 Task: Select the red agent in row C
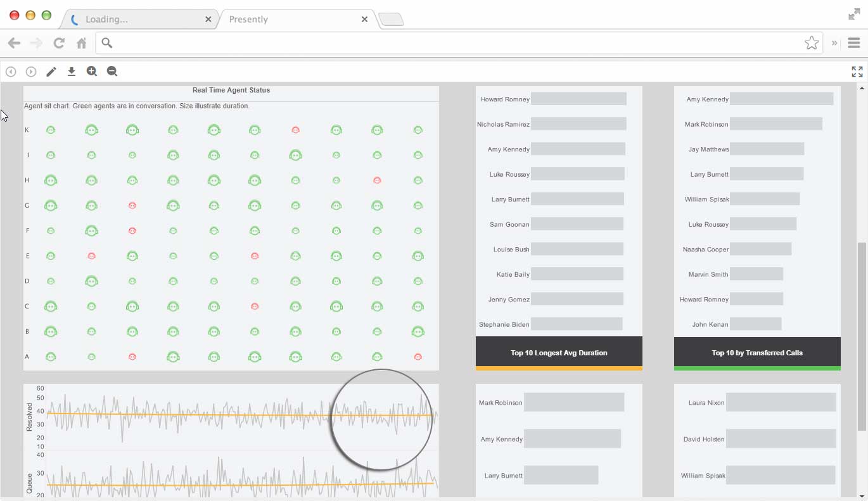255,307
